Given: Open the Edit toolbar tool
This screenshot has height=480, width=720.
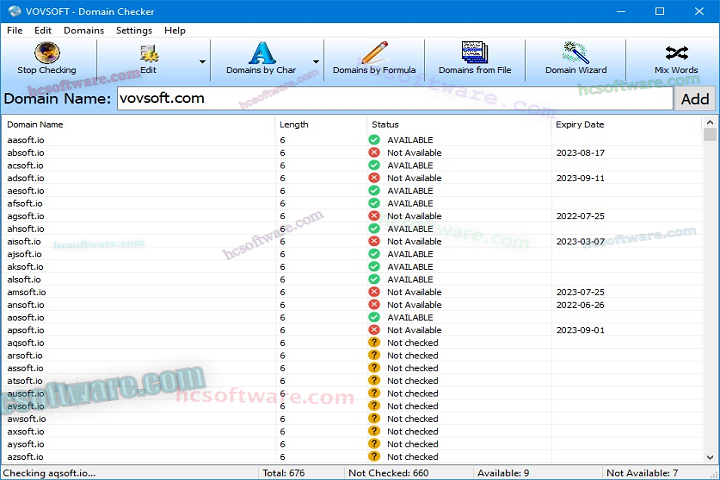Looking at the screenshot, I should coord(148,59).
